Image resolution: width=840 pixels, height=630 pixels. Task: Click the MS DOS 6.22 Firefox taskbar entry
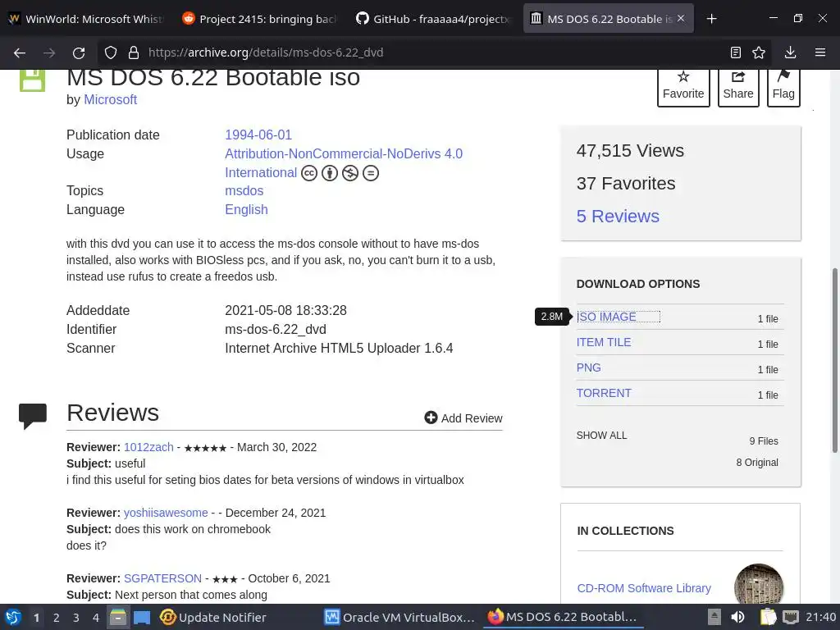tap(563, 617)
